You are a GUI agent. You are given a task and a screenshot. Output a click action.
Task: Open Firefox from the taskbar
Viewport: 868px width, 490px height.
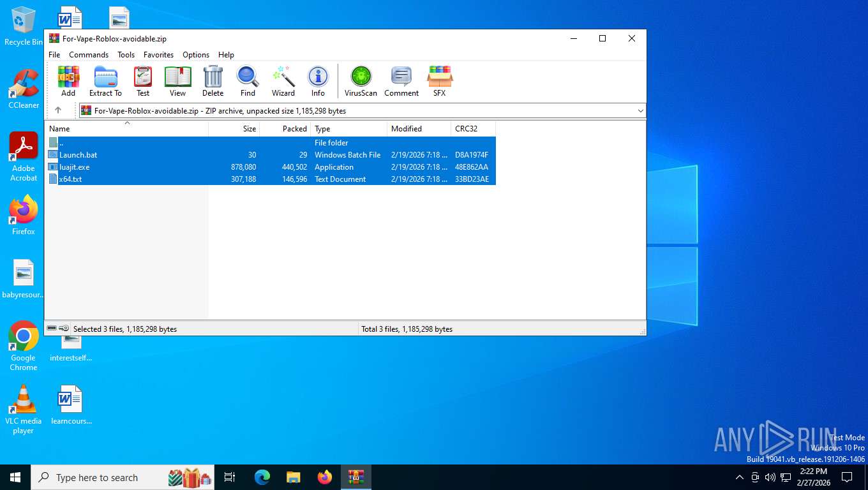tap(325, 477)
